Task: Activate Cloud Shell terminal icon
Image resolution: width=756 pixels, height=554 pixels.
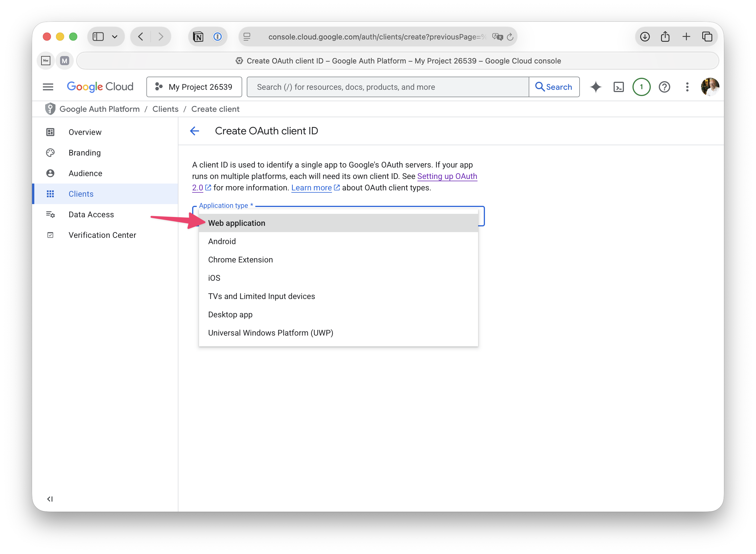Action: pyautogui.click(x=618, y=87)
